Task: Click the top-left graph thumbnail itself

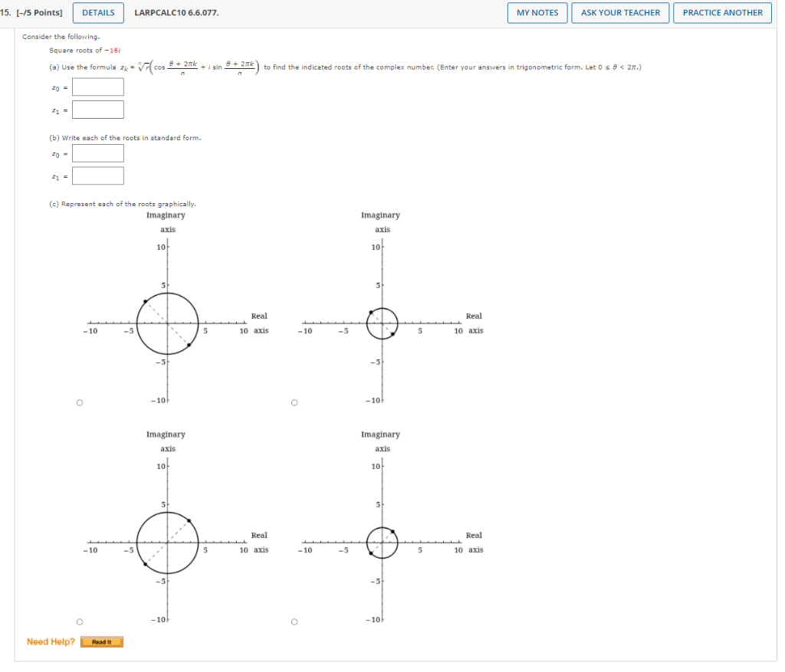Action: (167, 323)
